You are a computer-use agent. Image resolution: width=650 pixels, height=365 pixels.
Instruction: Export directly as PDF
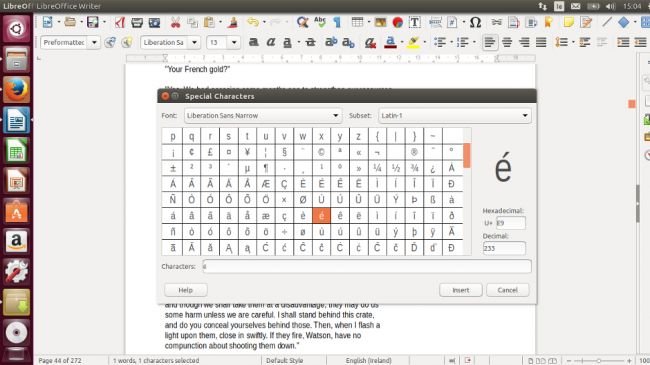(x=120, y=22)
